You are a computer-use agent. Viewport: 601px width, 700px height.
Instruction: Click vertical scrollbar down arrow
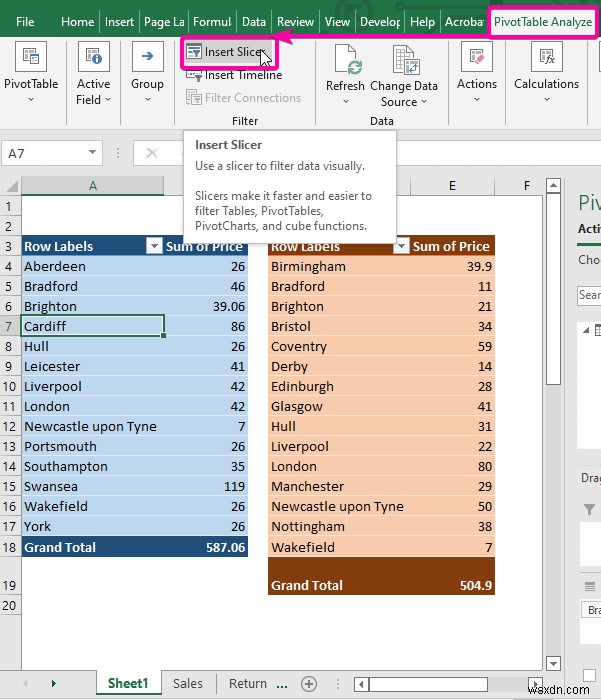(553, 663)
